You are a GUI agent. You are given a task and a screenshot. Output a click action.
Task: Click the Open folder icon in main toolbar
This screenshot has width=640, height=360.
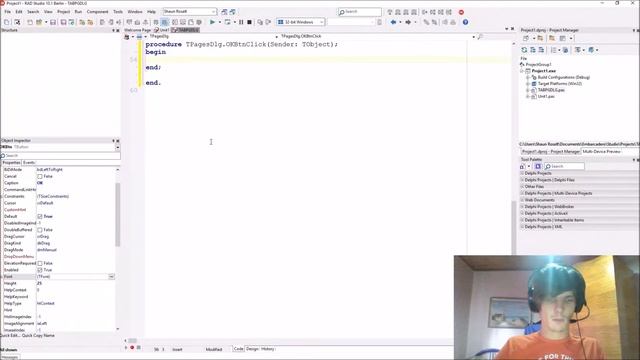coord(39,22)
